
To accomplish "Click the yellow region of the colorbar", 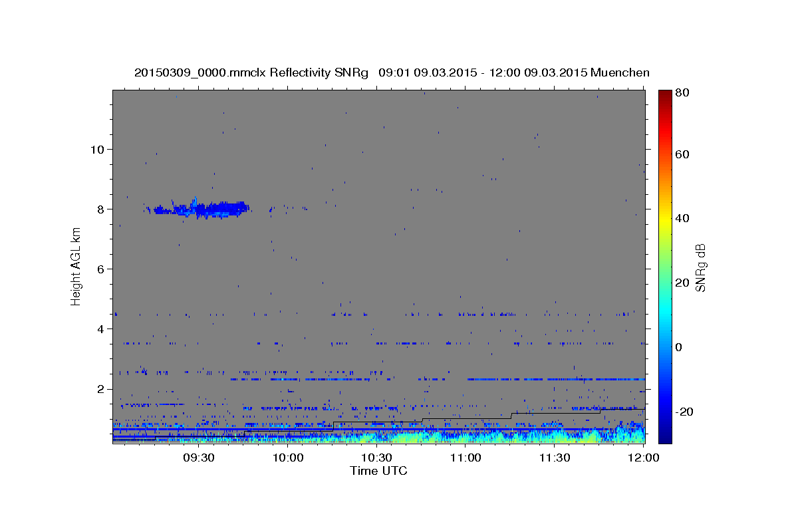I will point(665,219).
